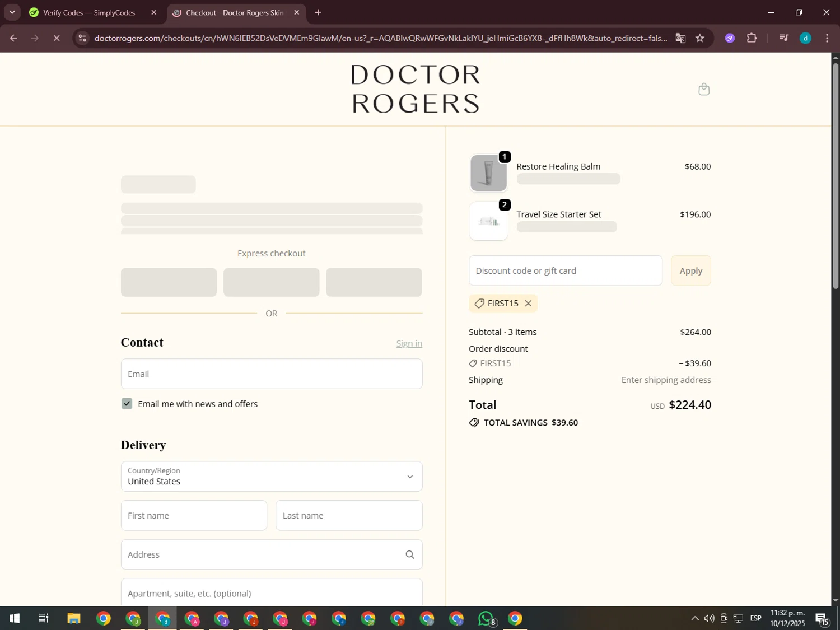The image size is (840, 630).
Task: Open the tab search dropdown arrow
Action: pyautogui.click(x=12, y=12)
